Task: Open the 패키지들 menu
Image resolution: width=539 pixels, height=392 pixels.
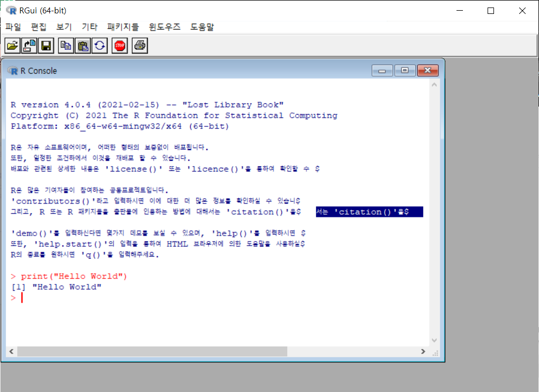Action: click(x=123, y=27)
